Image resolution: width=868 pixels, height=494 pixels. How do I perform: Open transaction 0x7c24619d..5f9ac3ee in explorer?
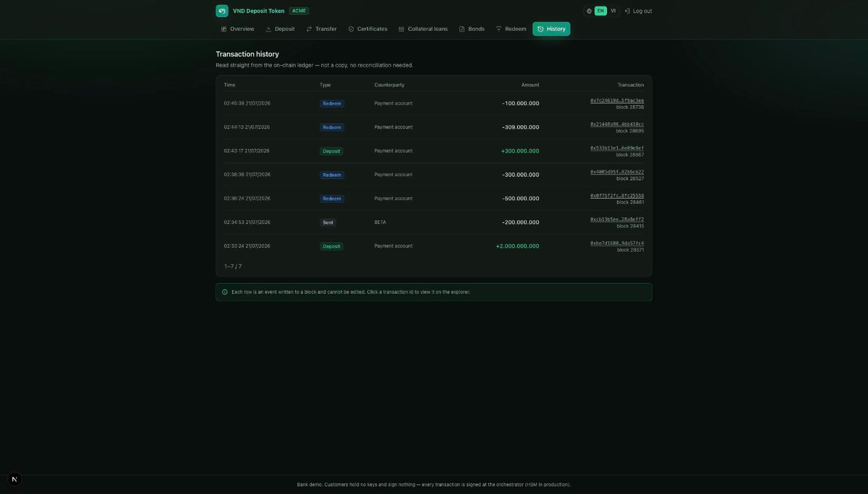point(617,100)
